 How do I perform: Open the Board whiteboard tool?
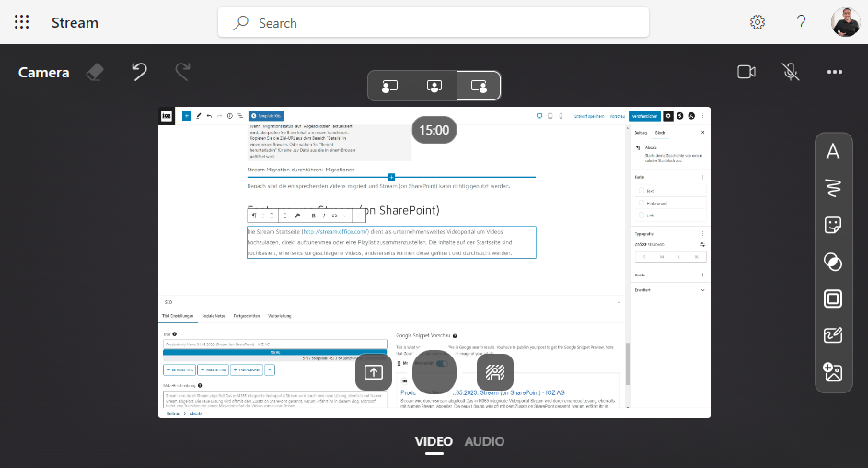coord(833,335)
